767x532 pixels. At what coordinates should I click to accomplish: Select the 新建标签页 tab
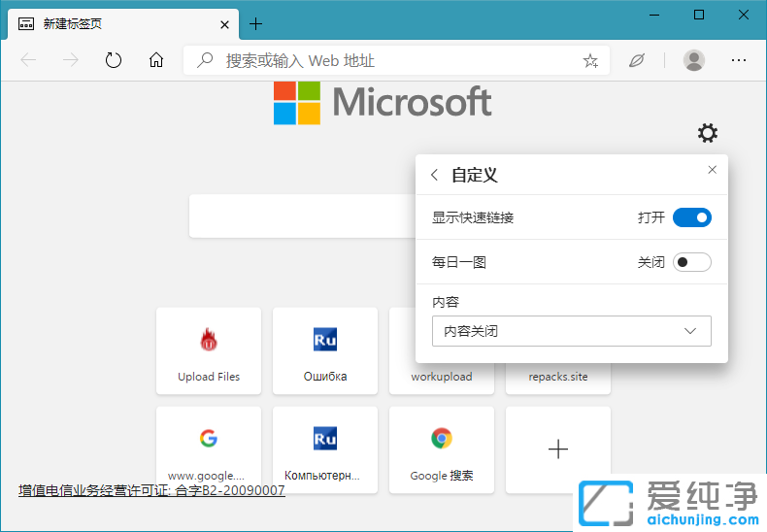click(123, 24)
